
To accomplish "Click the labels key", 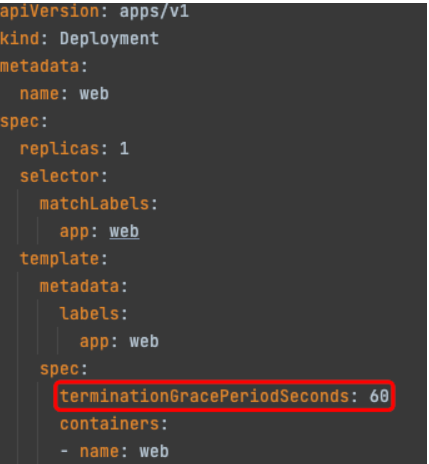I will [89, 314].
